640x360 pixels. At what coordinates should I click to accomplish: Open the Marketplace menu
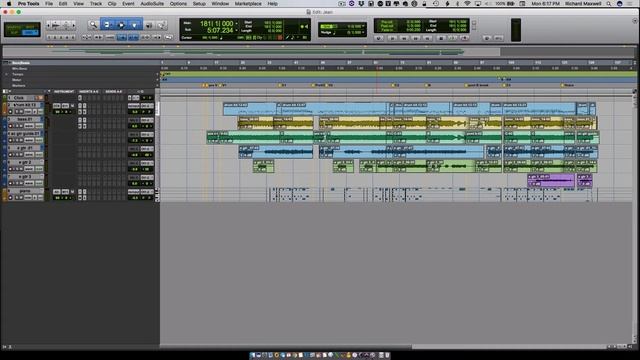248,4
